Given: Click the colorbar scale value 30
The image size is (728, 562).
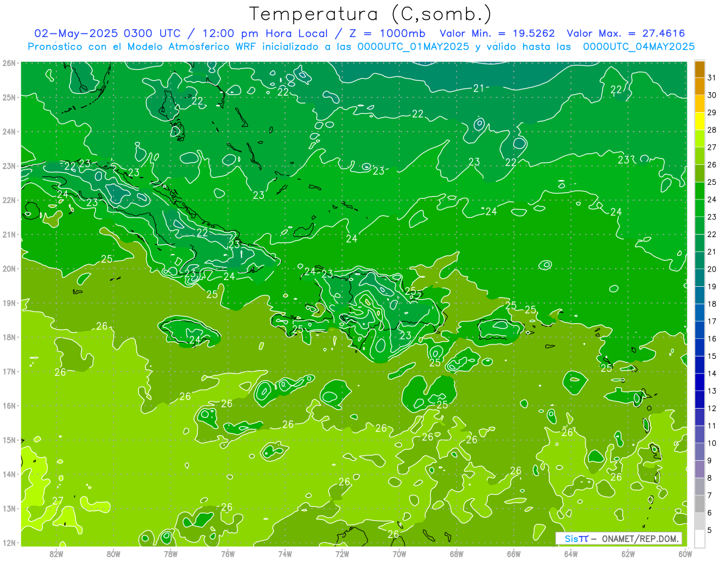Looking at the screenshot, I should coord(712,95).
